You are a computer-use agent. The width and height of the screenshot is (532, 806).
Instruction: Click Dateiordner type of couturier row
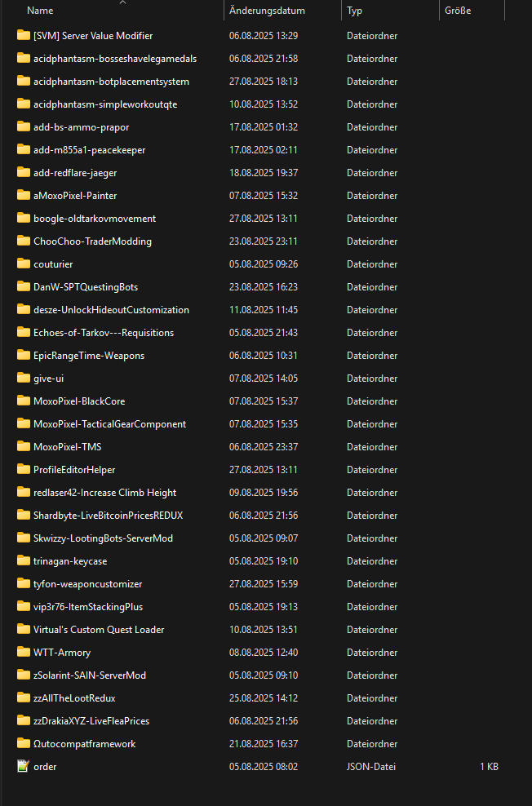click(x=372, y=263)
